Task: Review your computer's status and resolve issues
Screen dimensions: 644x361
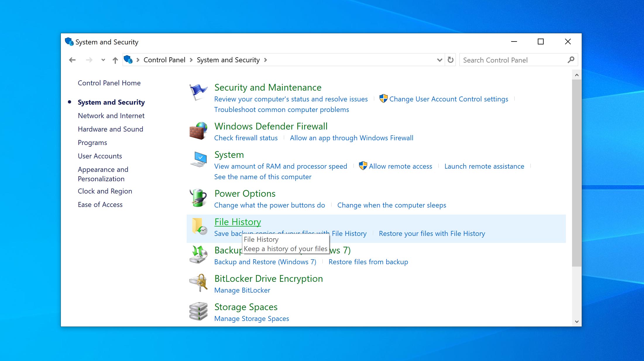Action: [x=291, y=99]
